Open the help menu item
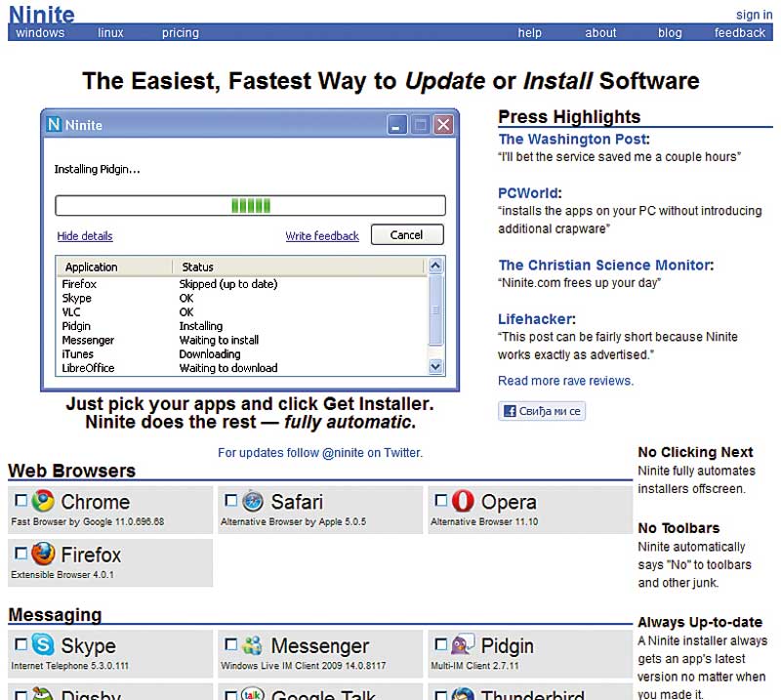This screenshot has width=781, height=700. click(x=529, y=33)
